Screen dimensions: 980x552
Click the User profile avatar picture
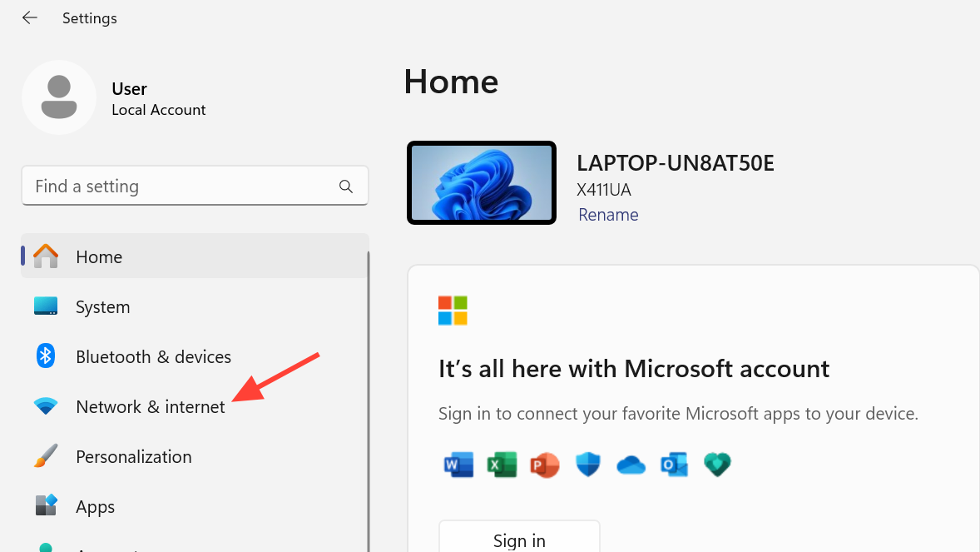click(x=59, y=97)
